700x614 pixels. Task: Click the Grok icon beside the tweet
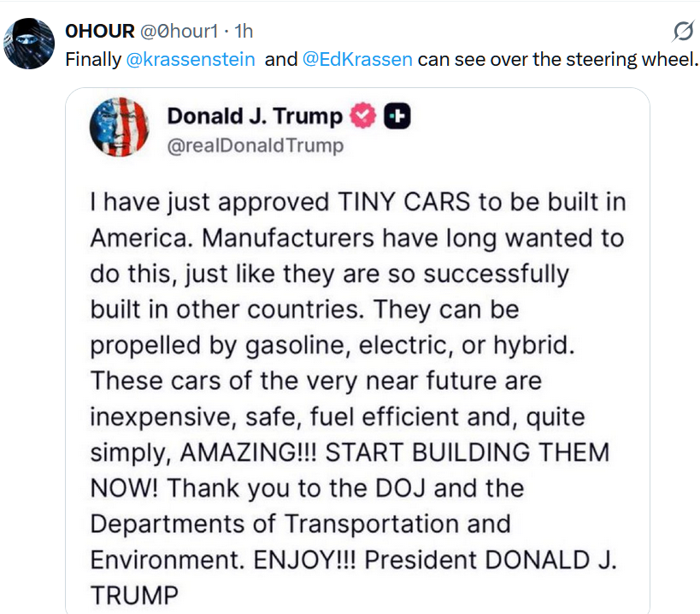click(x=683, y=32)
